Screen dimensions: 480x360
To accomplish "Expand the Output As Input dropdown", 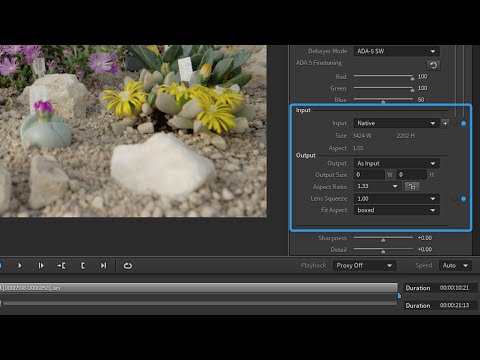I will [396, 163].
